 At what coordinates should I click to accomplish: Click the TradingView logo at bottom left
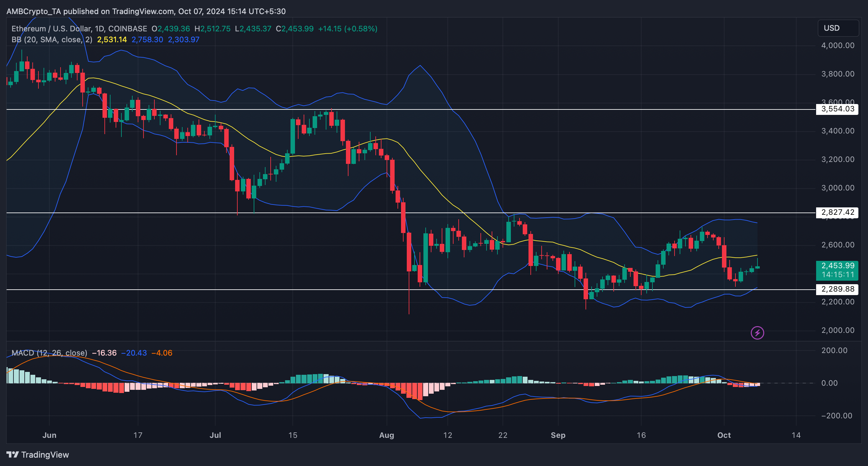(x=37, y=454)
